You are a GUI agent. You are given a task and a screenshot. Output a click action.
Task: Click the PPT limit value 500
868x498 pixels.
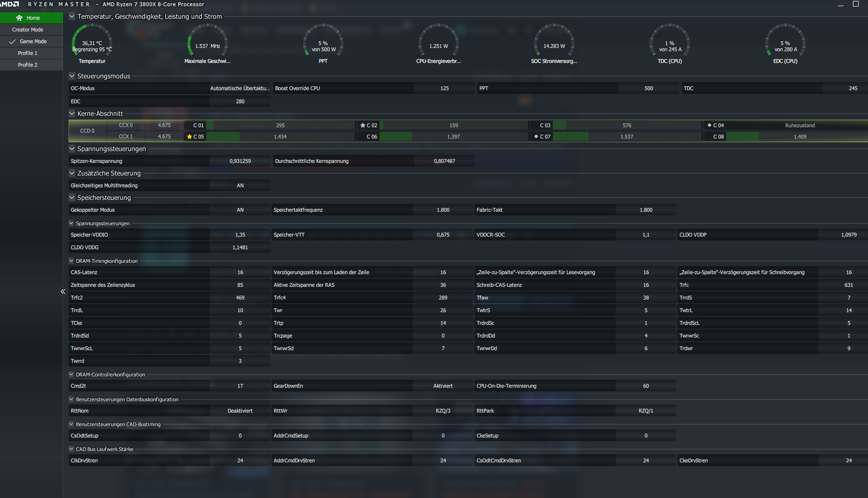[x=649, y=88]
